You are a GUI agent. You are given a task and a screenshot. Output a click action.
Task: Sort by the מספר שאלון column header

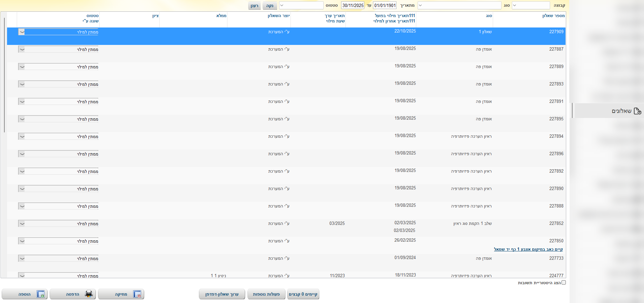(x=553, y=16)
